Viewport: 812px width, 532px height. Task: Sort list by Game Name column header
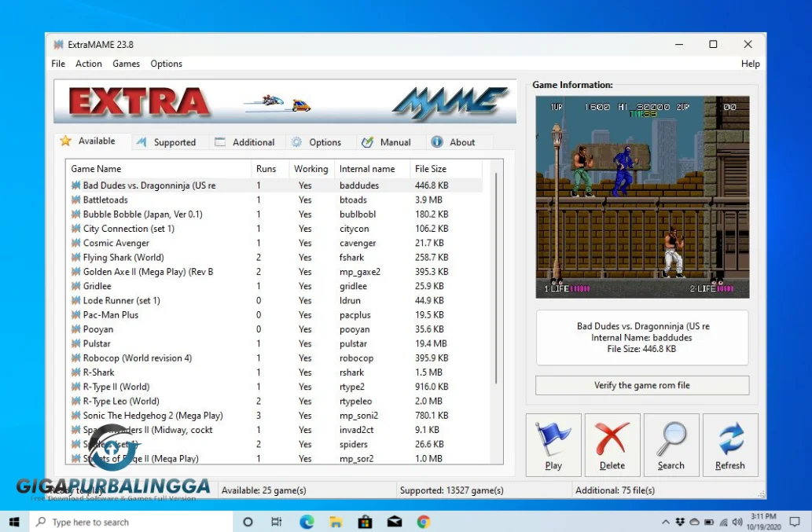pyautogui.click(x=159, y=169)
